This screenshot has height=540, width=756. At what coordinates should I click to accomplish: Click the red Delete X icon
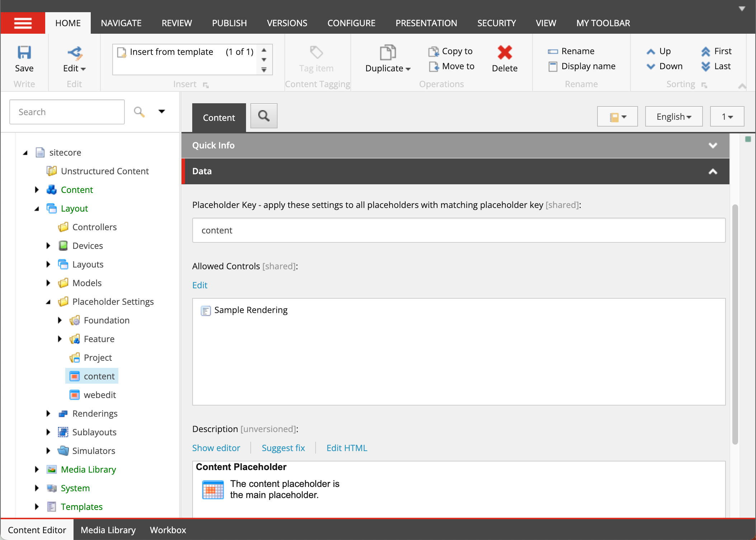pos(505,52)
